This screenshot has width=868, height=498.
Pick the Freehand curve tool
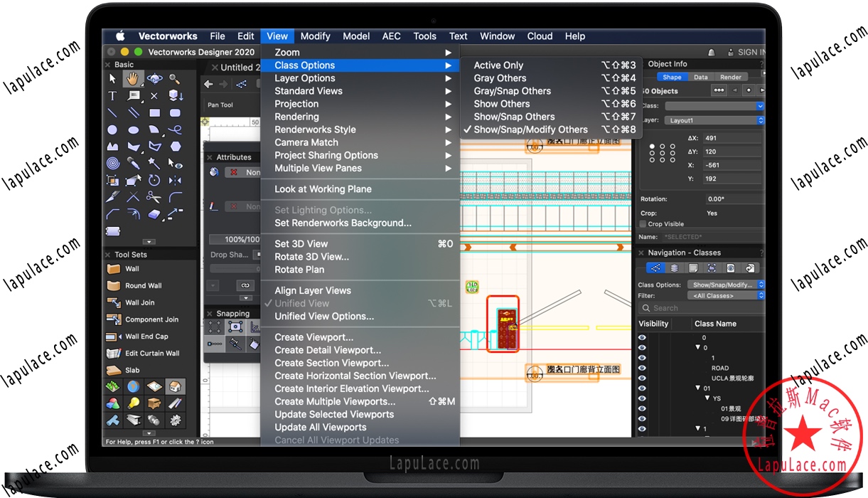pyautogui.click(x=175, y=129)
